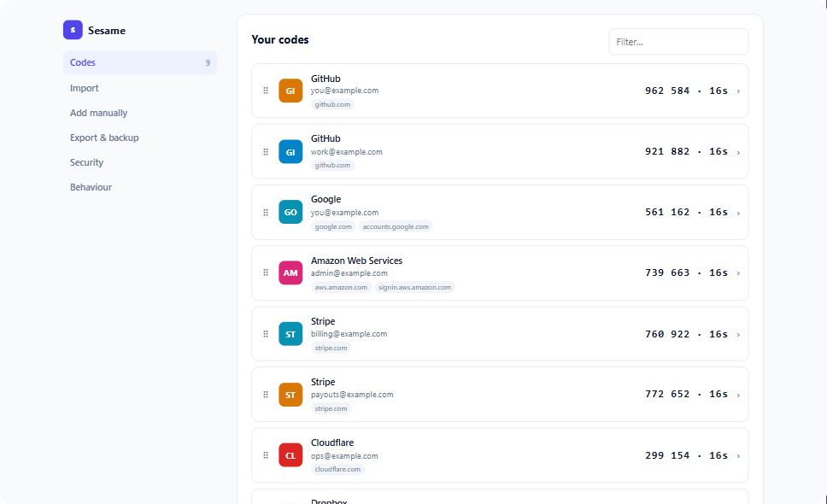Click the accounts.google.com tag
This screenshot has height=504, width=827.
396,226
